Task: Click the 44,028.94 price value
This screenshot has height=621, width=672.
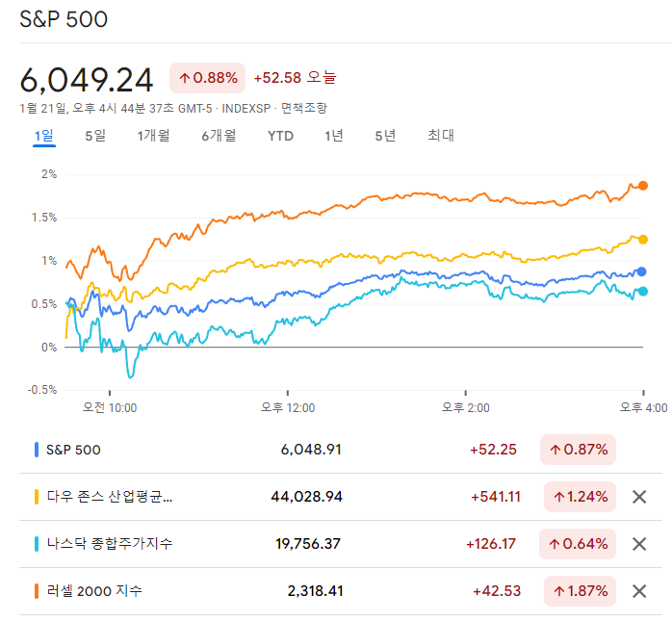Action: (x=306, y=497)
